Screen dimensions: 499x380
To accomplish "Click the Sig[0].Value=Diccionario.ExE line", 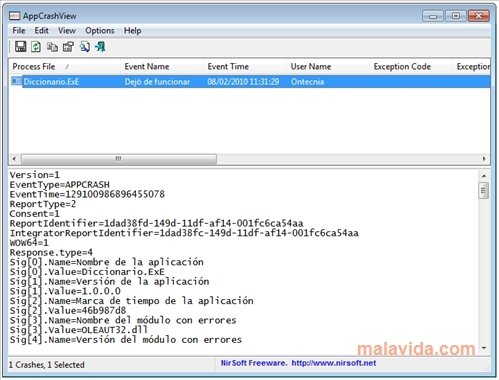I will pyautogui.click(x=87, y=272).
